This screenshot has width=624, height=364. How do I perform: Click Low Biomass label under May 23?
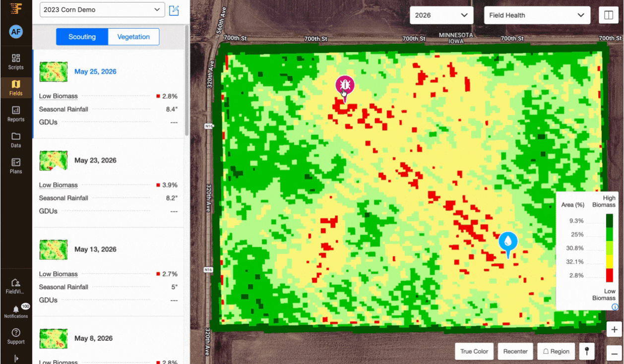tap(59, 185)
